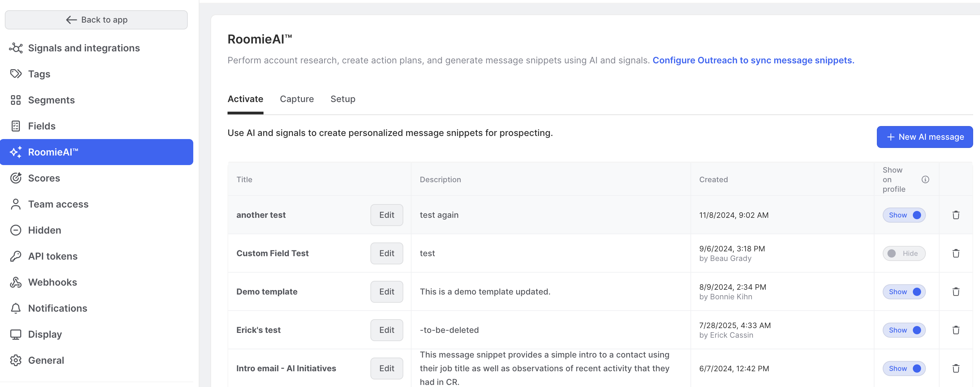Open the Setup tab
This screenshot has height=387, width=980.
click(342, 99)
